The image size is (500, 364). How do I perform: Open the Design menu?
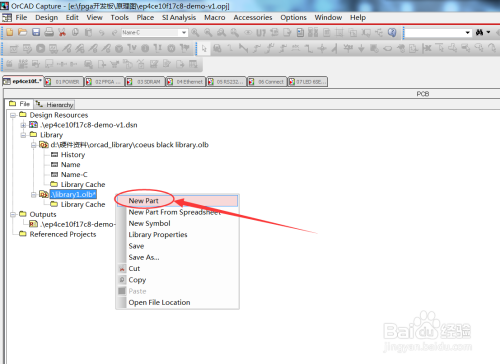[47, 17]
